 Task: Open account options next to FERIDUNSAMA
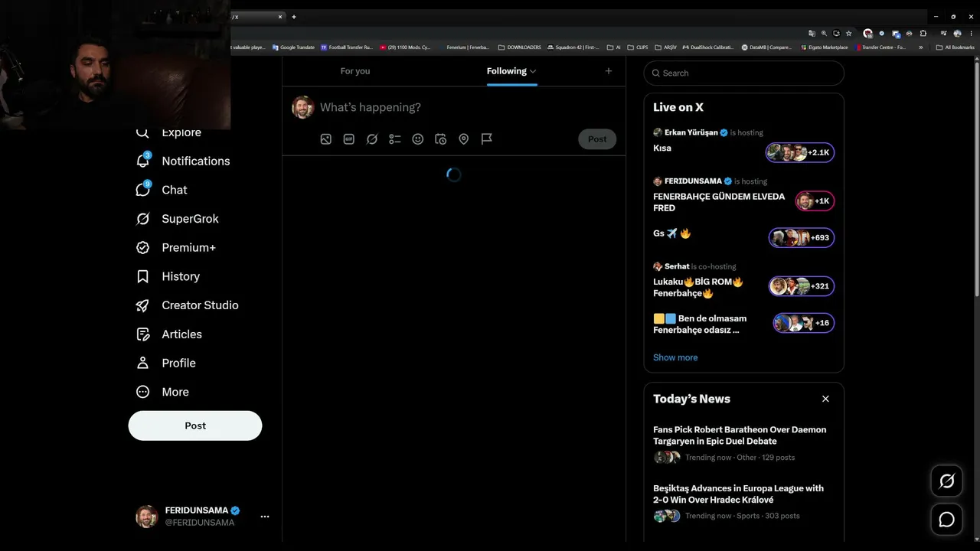[265, 517]
